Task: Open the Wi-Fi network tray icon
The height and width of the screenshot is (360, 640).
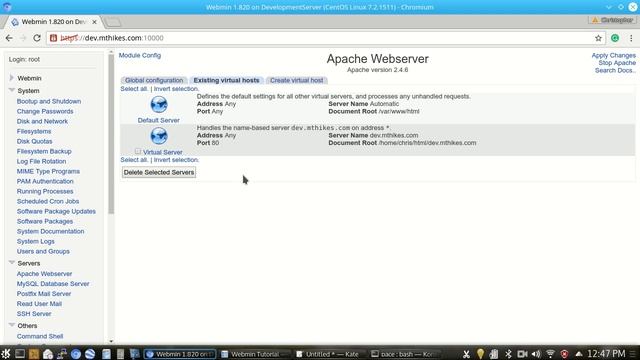Action: 550,354
